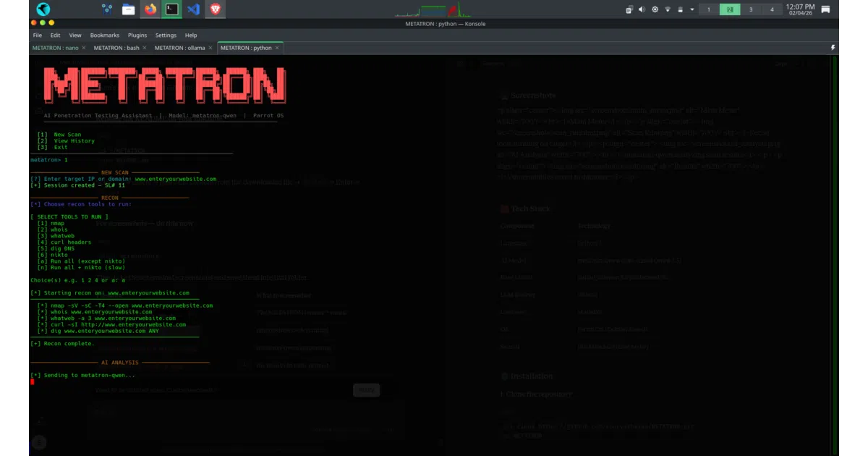Viewport: 868px width, 456px height.
Task: Click the 'Recon complete.' status line
Action: coord(62,343)
